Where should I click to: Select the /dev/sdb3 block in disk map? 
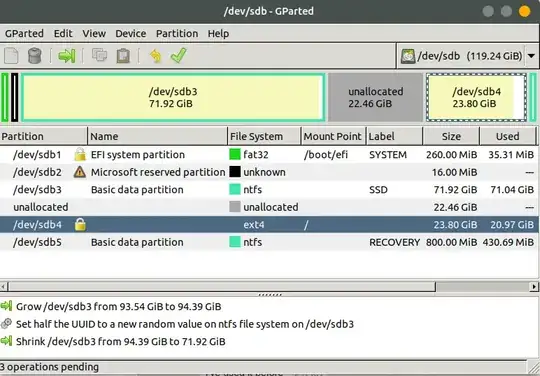pyautogui.click(x=173, y=97)
